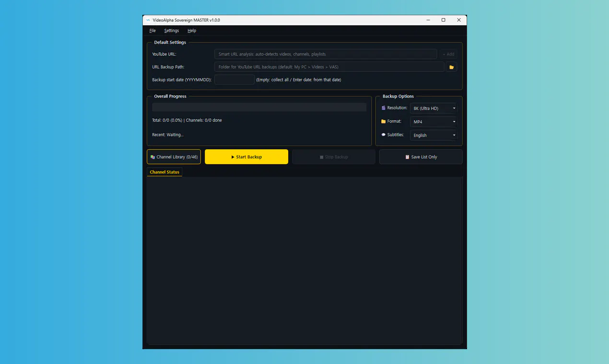Open the Subtitles dropdown set to English
Viewport: 609px width, 364px height.
point(433,135)
